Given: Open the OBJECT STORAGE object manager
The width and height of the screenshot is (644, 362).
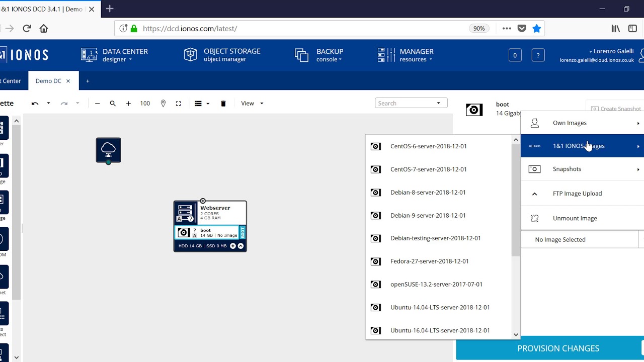Looking at the screenshot, I should pyautogui.click(x=222, y=55).
